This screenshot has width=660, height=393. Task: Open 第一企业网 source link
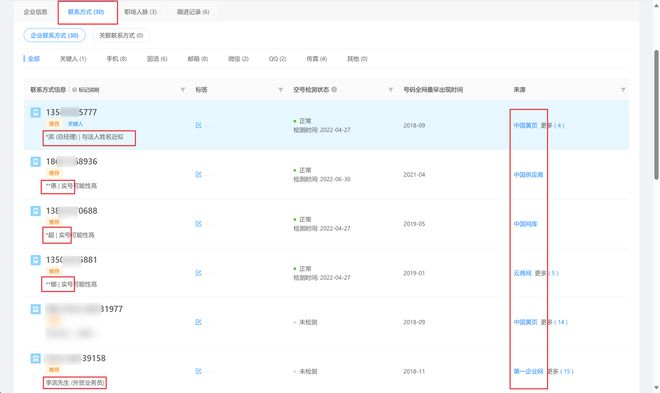point(528,372)
